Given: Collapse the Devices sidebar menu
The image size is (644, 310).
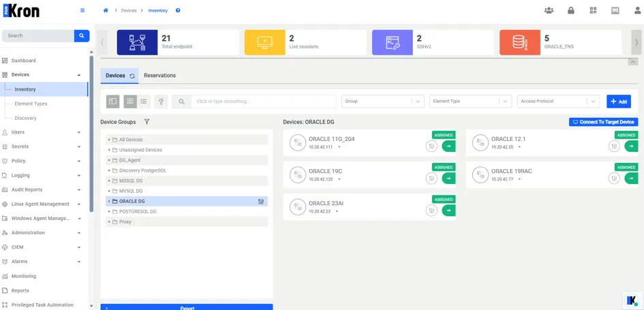Looking at the screenshot, I should [x=79, y=75].
